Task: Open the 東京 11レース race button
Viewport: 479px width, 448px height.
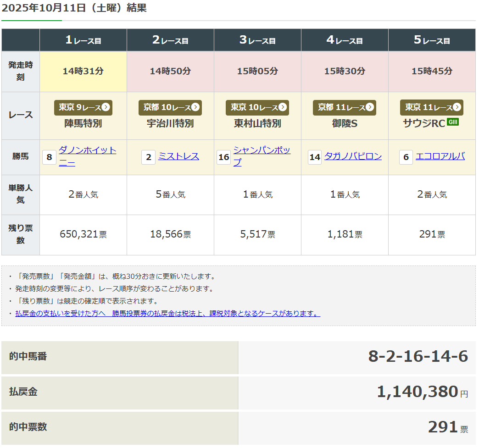Action: [432, 107]
